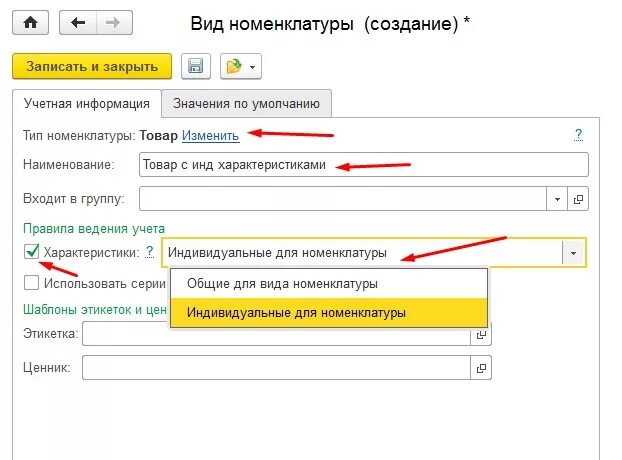The width and height of the screenshot is (622, 460).
Task: Click the Изменить link
Action: [210, 136]
